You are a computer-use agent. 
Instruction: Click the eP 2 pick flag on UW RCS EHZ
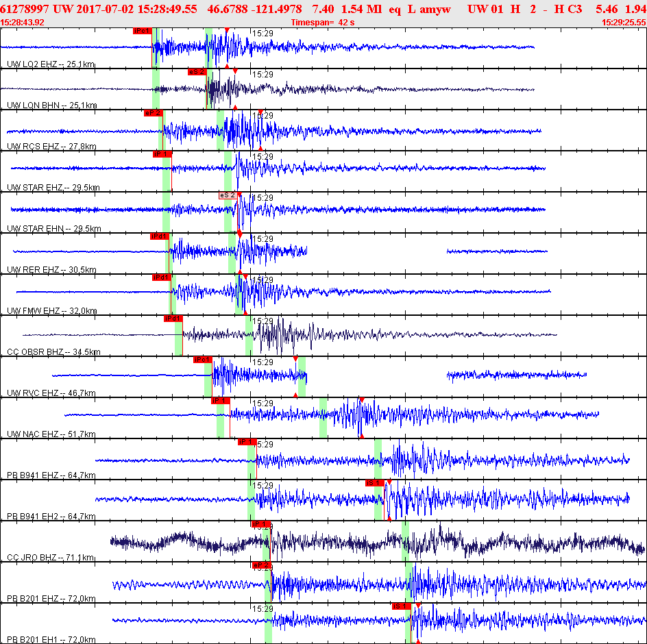(x=153, y=113)
